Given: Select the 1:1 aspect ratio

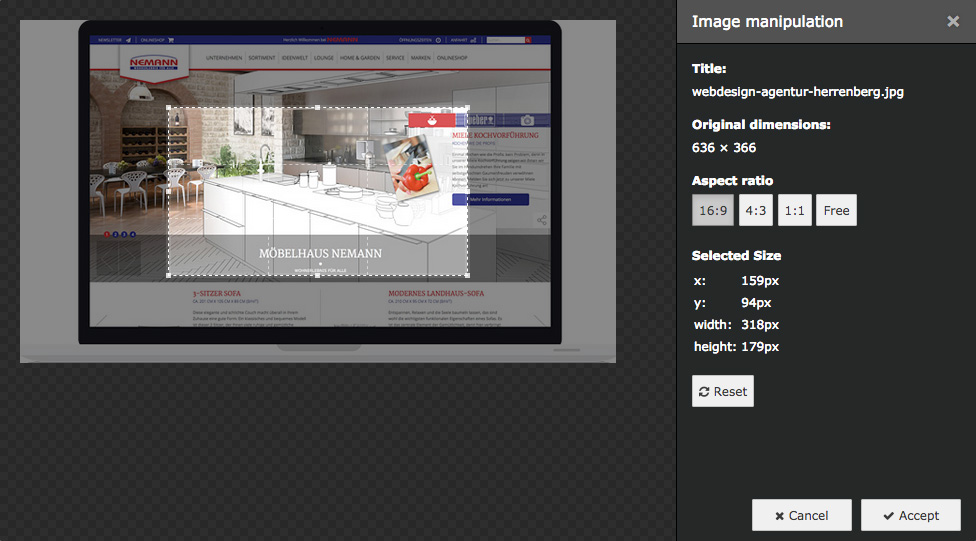Looking at the screenshot, I should pyautogui.click(x=794, y=210).
